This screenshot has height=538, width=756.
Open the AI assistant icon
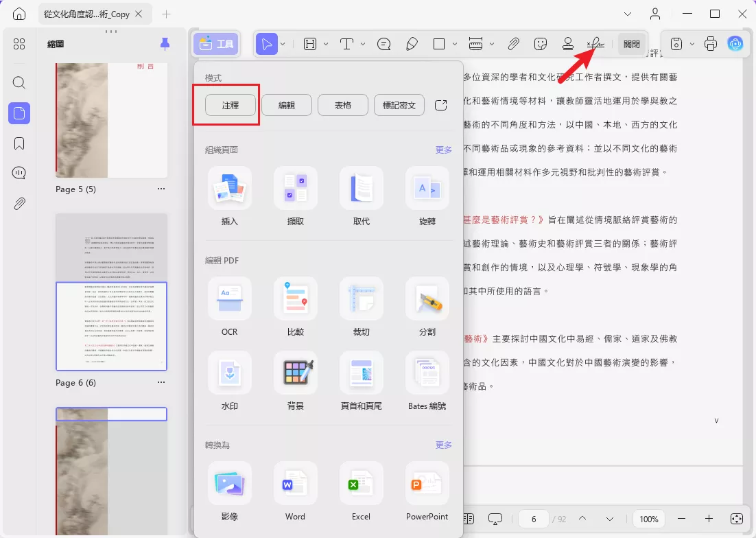click(x=735, y=45)
